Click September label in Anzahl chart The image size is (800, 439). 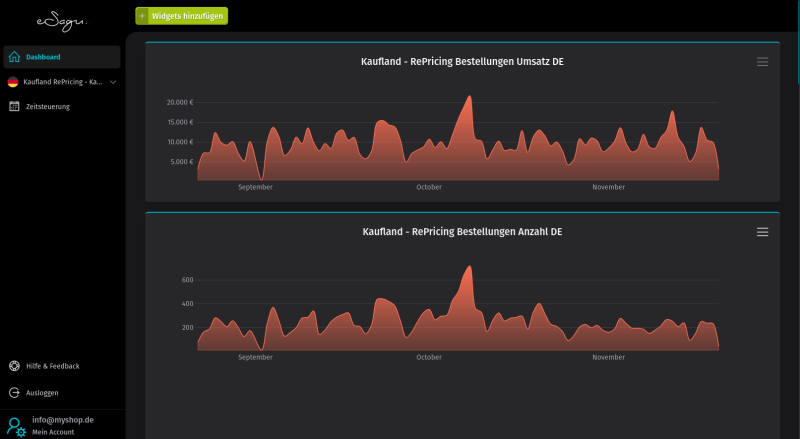coord(255,357)
